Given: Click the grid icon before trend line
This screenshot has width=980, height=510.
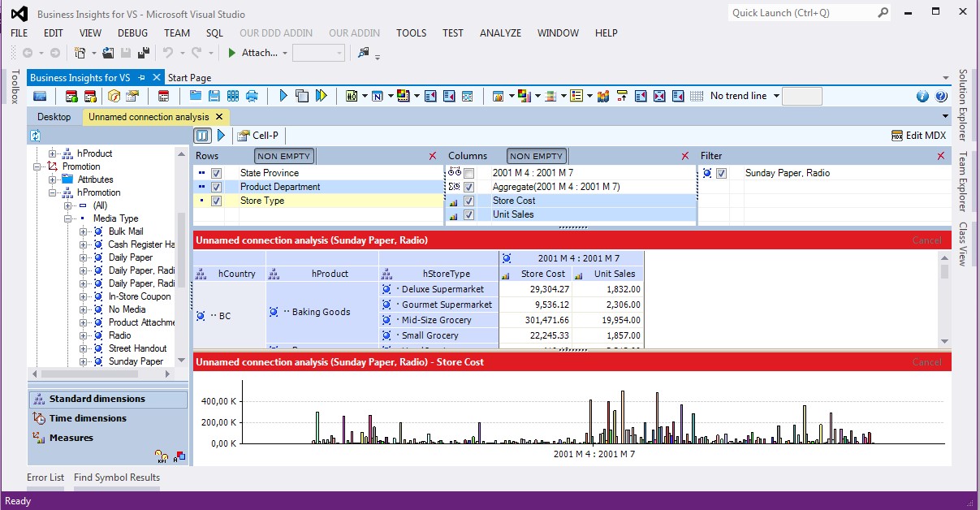Looking at the screenshot, I should 697,96.
